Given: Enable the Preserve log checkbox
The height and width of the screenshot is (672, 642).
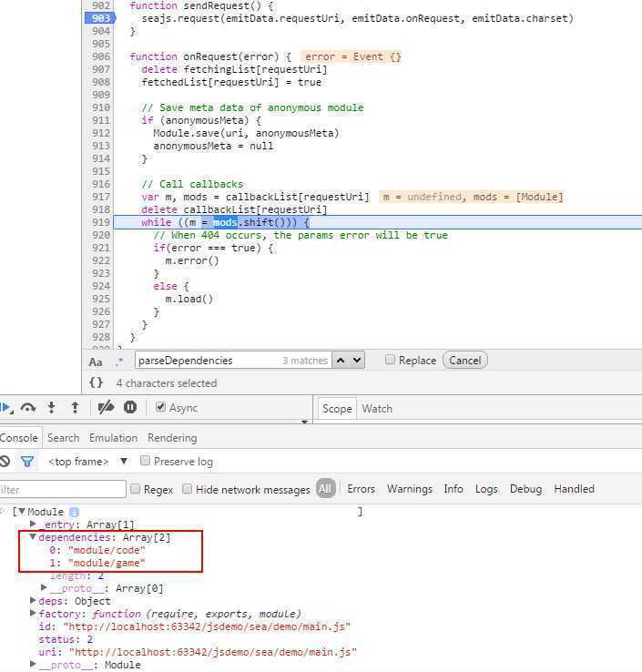Looking at the screenshot, I should coord(146,461).
